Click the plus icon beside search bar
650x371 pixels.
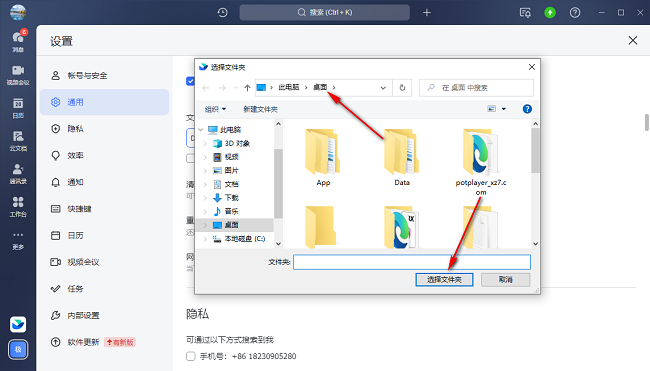click(x=427, y=12)
